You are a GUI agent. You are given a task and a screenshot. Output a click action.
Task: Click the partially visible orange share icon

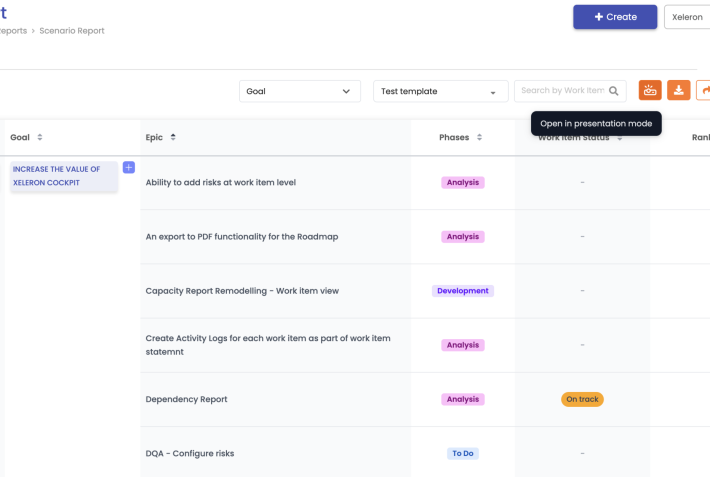point(704,91)
